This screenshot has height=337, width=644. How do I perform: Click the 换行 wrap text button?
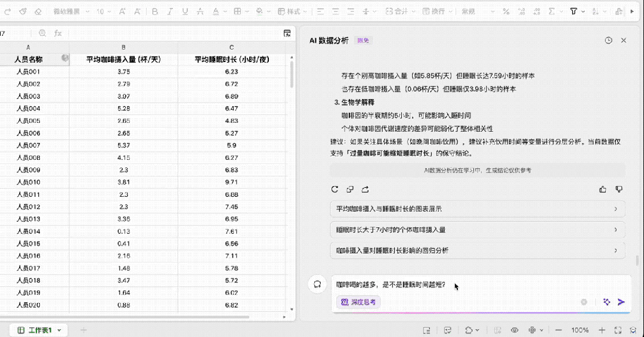pos(434,11)
